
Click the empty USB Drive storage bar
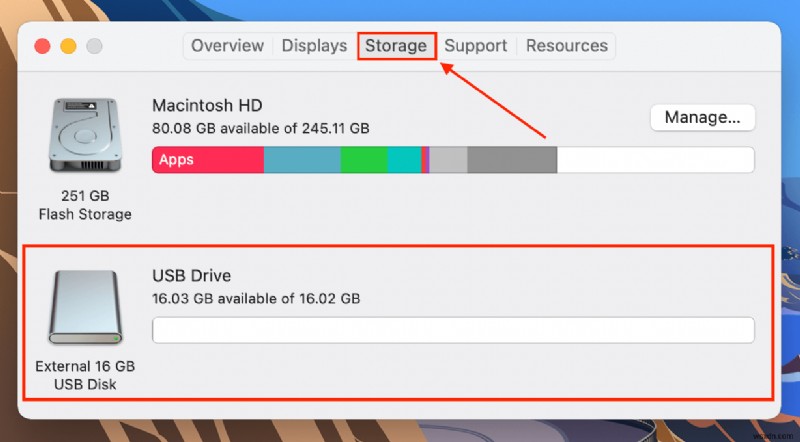tap(453, 330)
